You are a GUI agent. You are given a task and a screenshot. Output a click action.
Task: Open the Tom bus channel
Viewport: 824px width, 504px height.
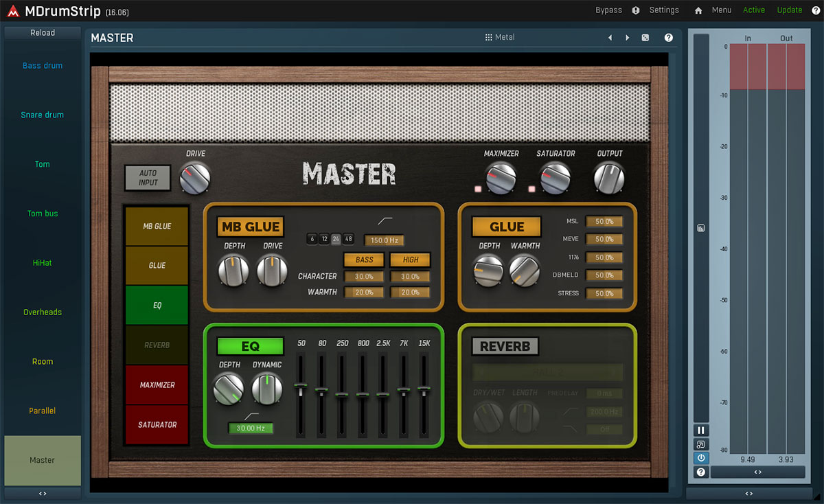click(x=43, y=214)
